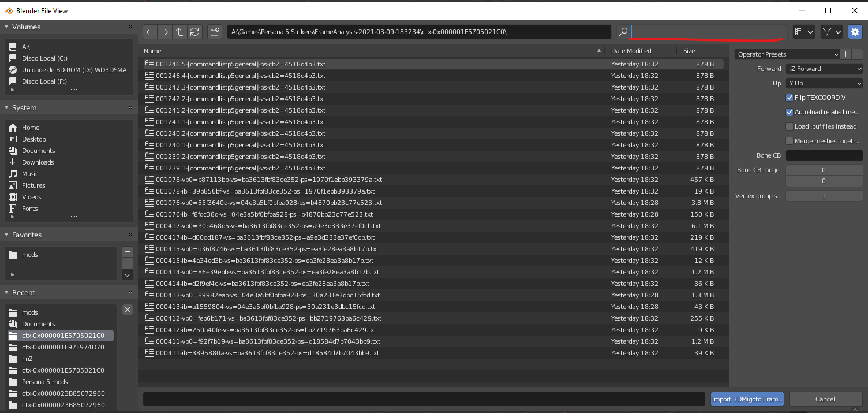Select 001078-vb0=b87113bb file
868x413 pixels.
click(433, 180)
